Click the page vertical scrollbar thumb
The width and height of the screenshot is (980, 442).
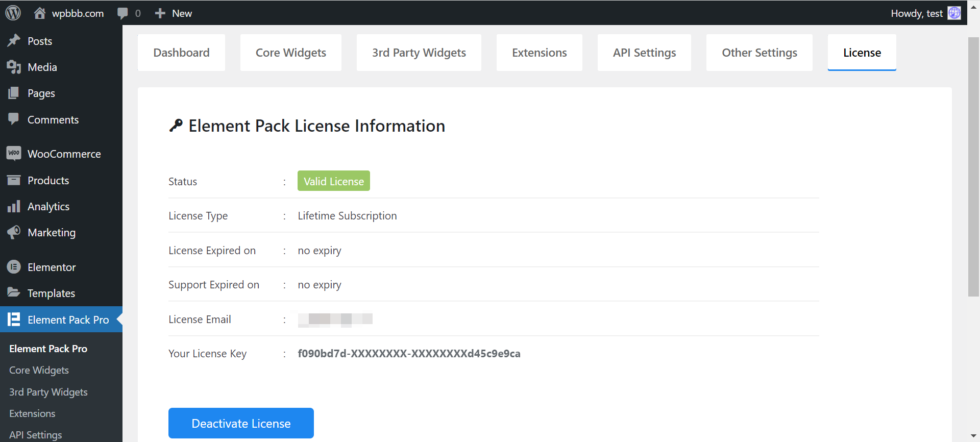coord(973,166)
